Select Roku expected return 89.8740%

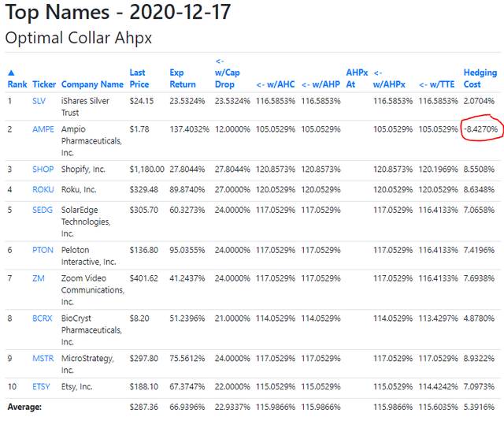pos(187,189)
